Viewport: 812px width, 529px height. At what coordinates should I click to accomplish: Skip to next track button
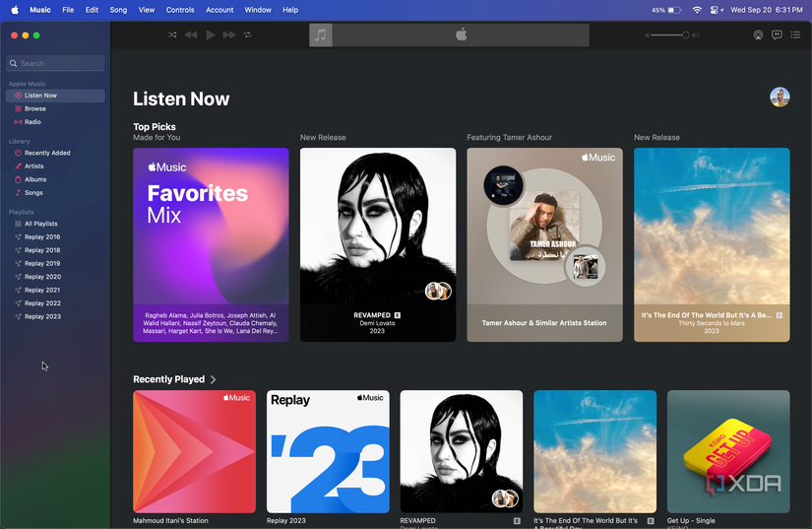pyautogui.click(x=229, y=34)
